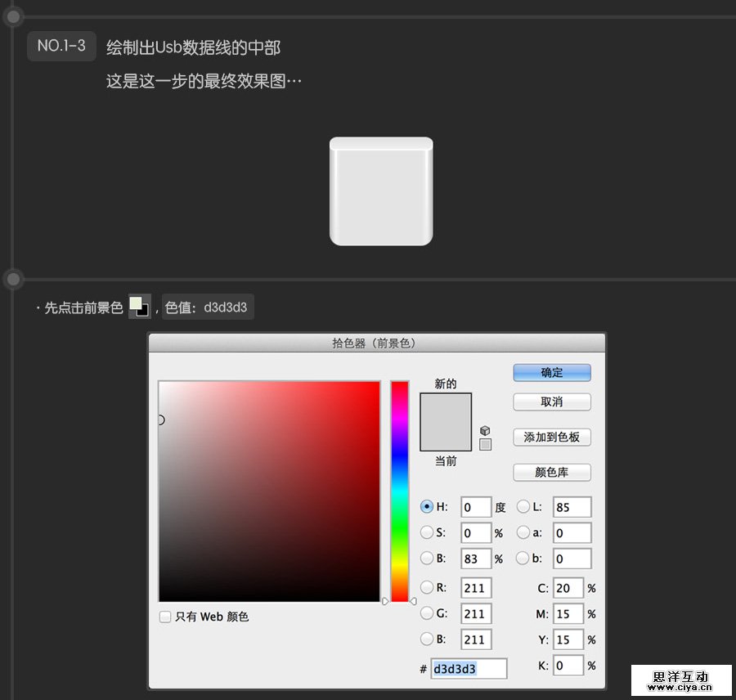Click the B brightness field showing 83

476,559
